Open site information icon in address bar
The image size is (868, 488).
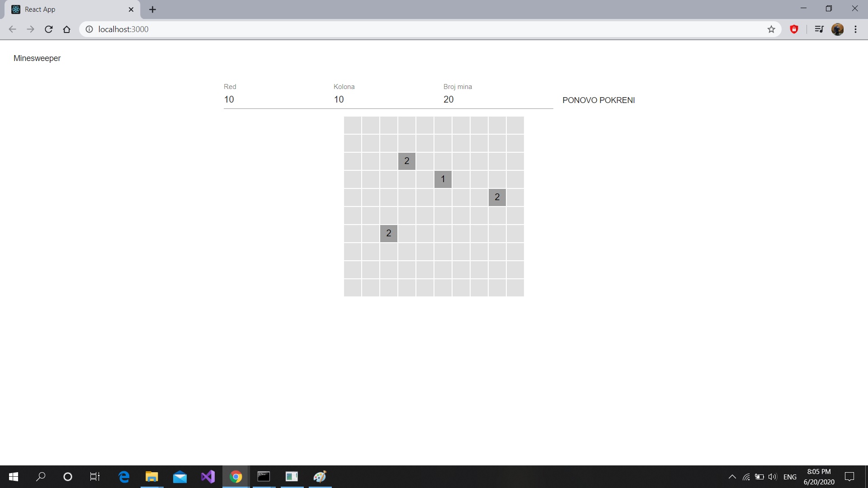90,29
